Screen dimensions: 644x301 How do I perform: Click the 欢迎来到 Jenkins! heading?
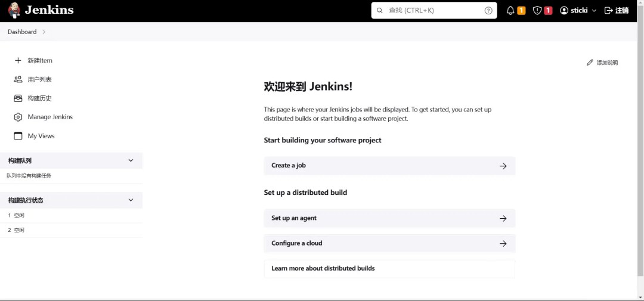click(308, 86)
